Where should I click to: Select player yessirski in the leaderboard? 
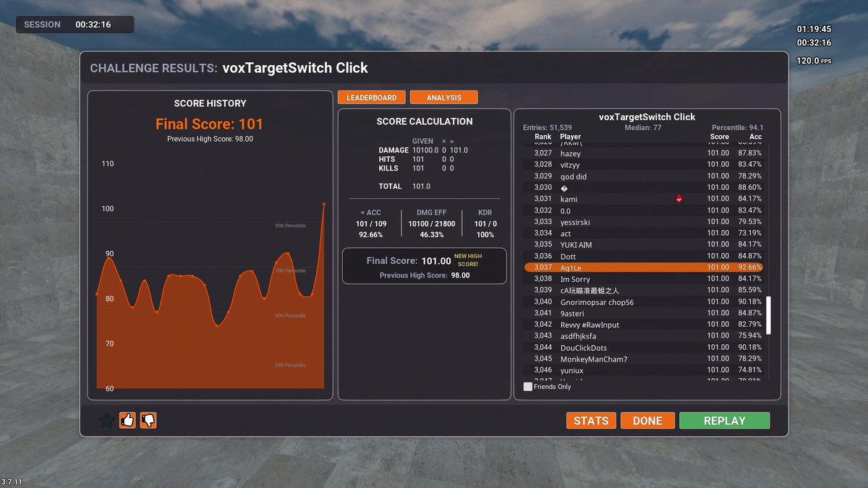pos(644,222)
